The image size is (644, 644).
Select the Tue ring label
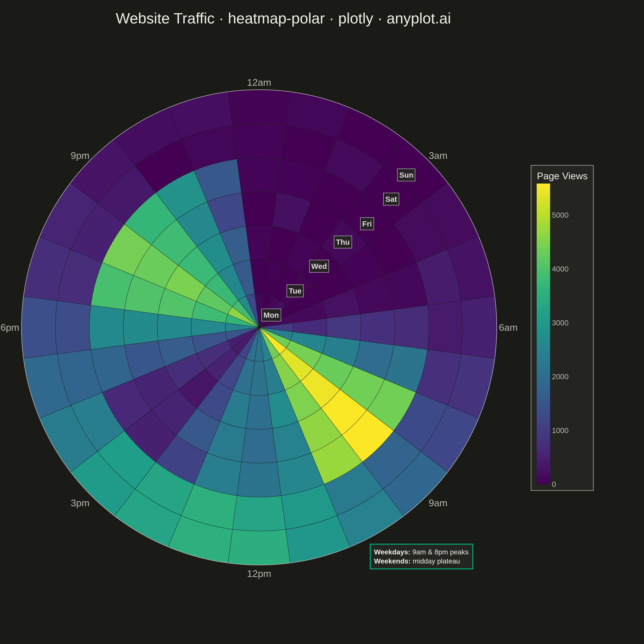[295, 291]
